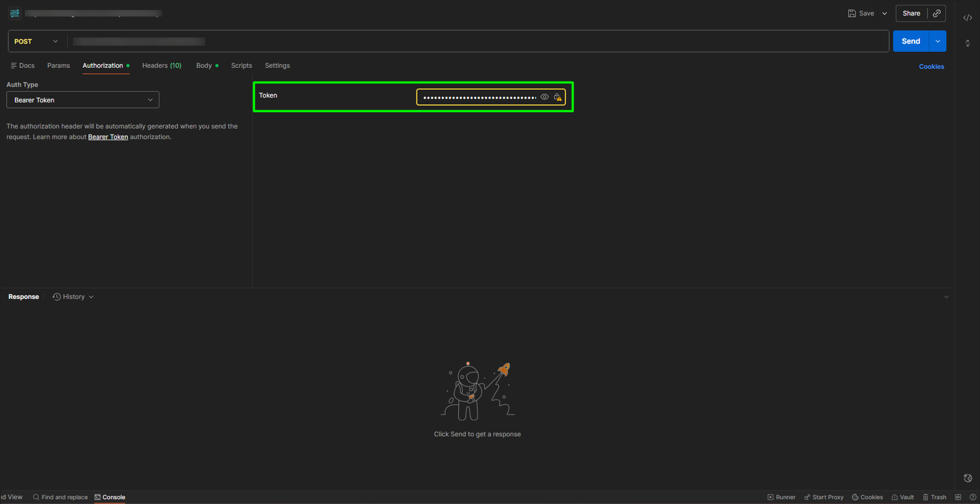Click the token vault warning lock icon

click(x=558, y=97)
